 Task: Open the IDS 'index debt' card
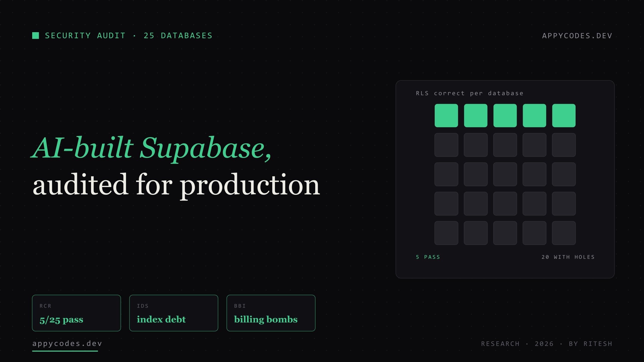(x=174, y=313)
